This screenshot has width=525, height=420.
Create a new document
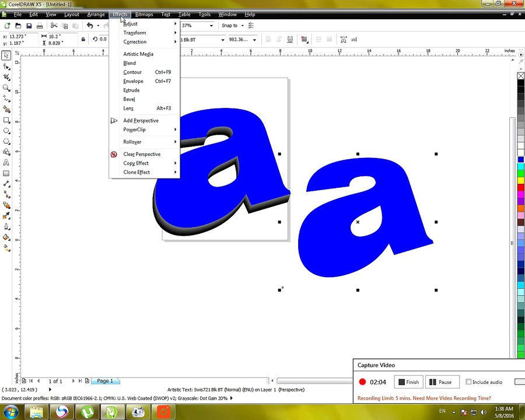8,26
